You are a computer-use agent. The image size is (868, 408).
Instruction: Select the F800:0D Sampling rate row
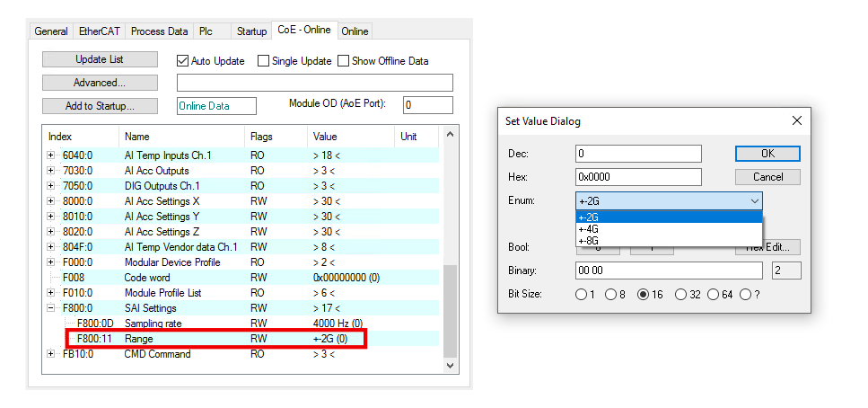pos(242,324)
